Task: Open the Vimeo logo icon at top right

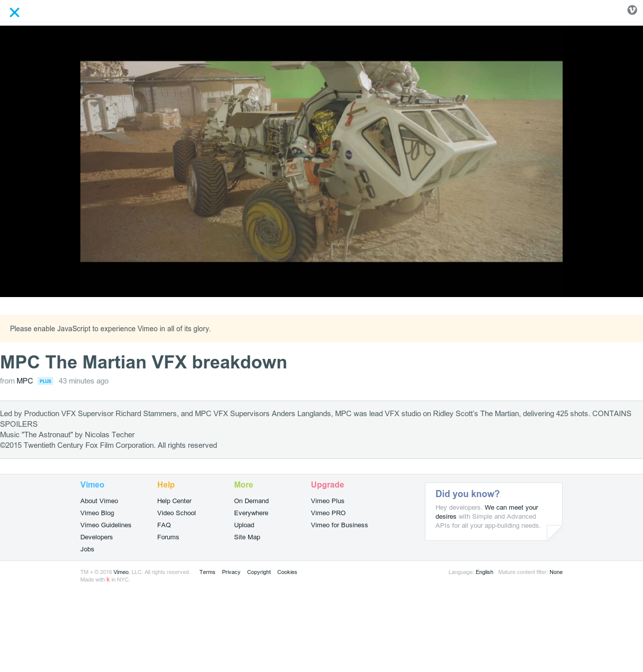Action: (x=632, y=10)
